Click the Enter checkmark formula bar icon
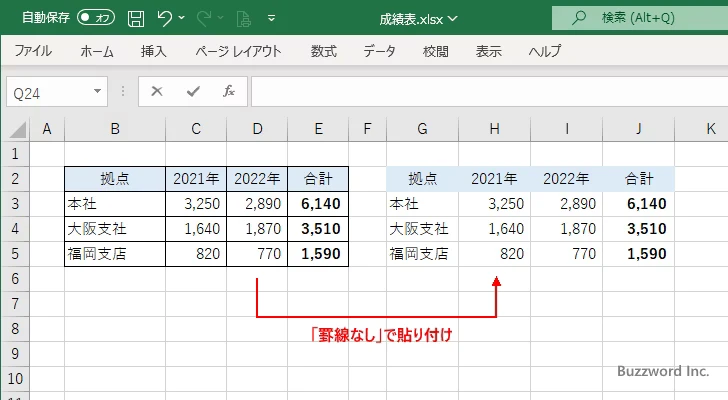The width and height of the screenshot is (728, 400). (x=192, y=91)
